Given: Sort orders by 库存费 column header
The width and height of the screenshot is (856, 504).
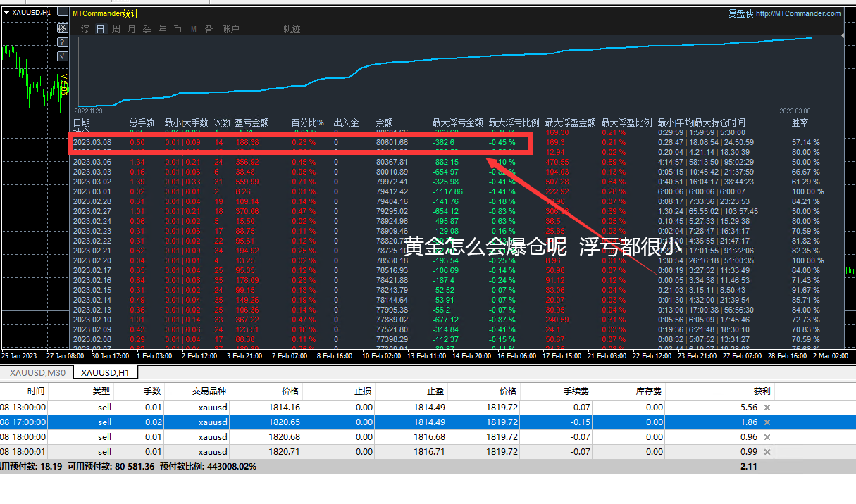Looking at the screenshot, I should point(649,391).
